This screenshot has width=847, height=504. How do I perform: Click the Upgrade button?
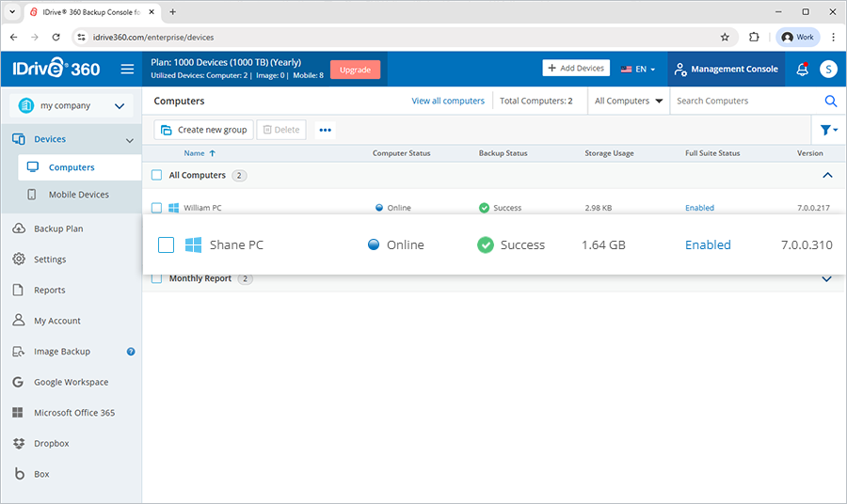click(x=355, y=70)
